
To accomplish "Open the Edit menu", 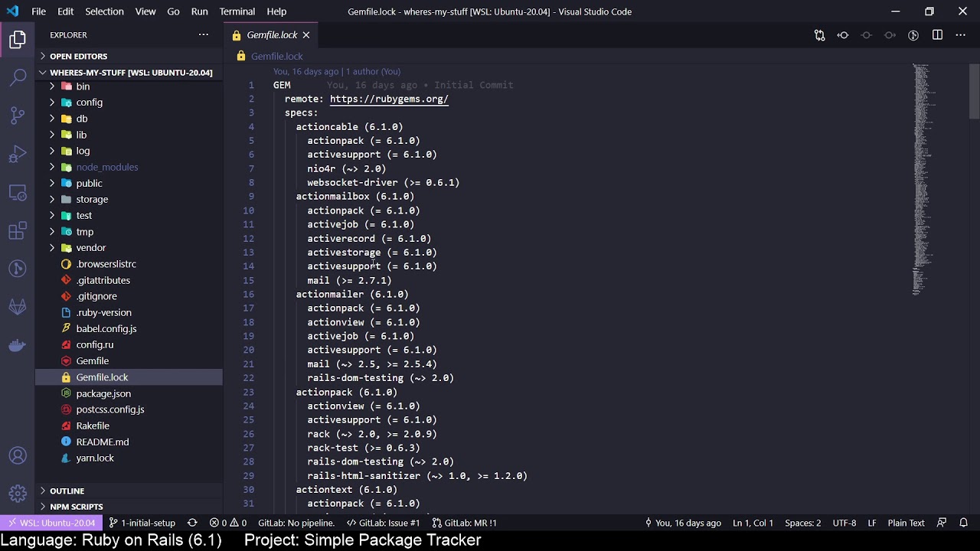I will (x=66, y=11).
